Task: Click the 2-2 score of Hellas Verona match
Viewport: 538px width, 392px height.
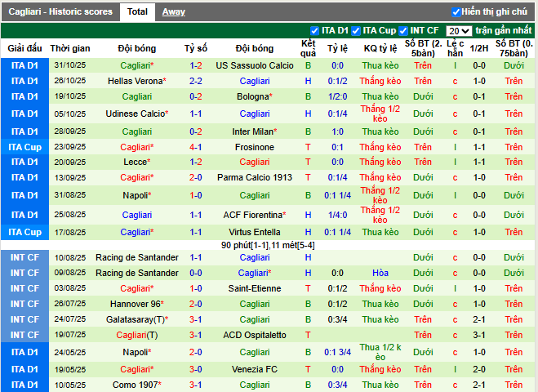Action: coord(196,81)
